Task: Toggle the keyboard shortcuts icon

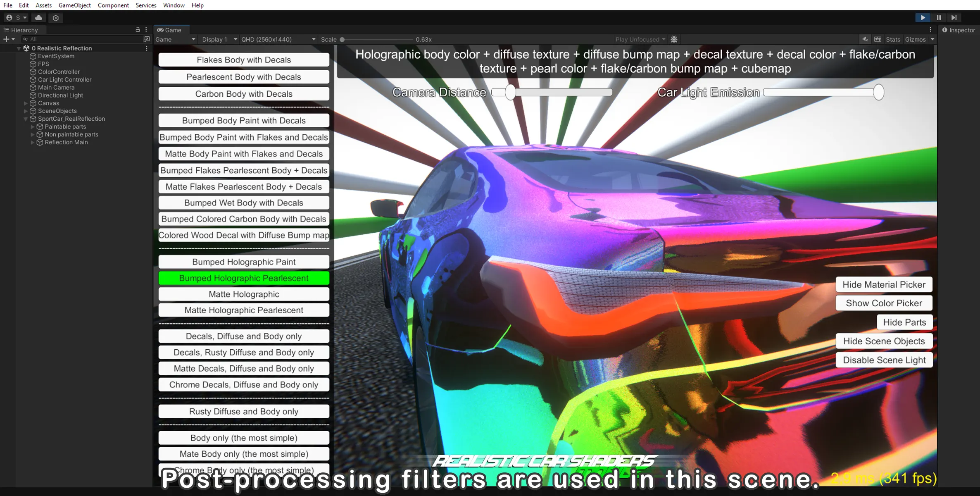Action: tap(878, 39)
